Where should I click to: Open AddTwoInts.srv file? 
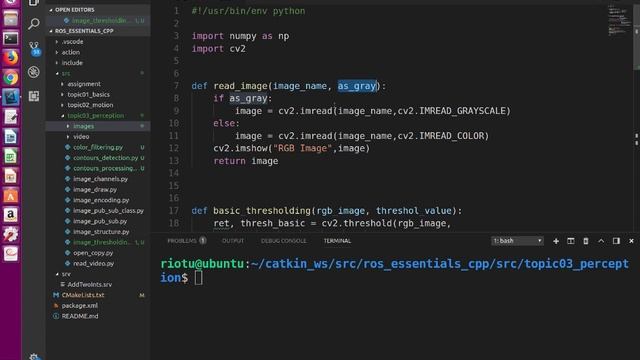pyautogui.click(x=98, y=284)
